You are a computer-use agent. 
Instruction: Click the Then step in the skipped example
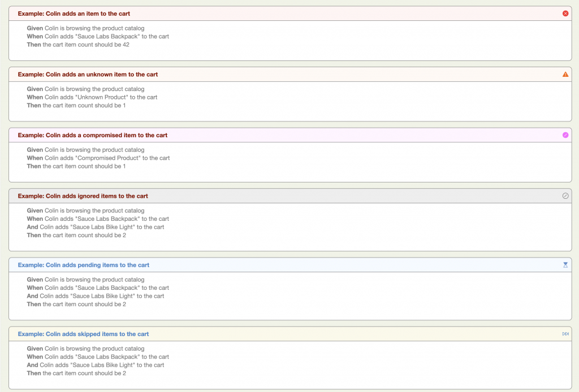coord(76,373)
